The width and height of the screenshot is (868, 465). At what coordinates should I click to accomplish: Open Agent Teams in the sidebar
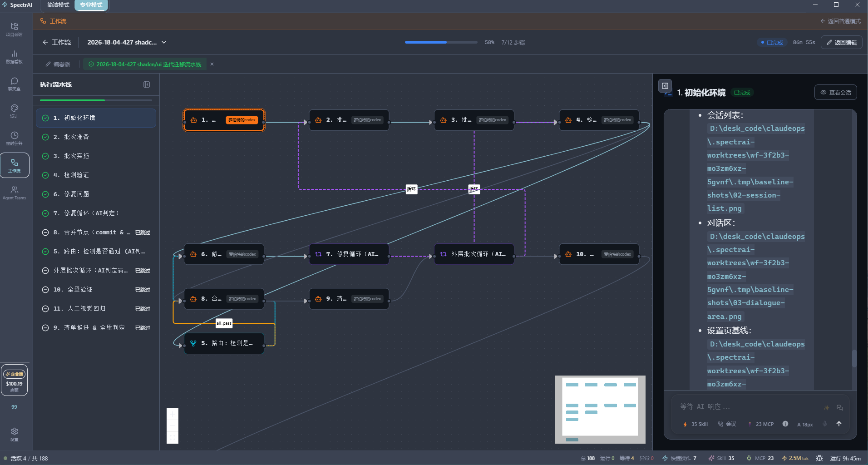[x=14, y=193]
